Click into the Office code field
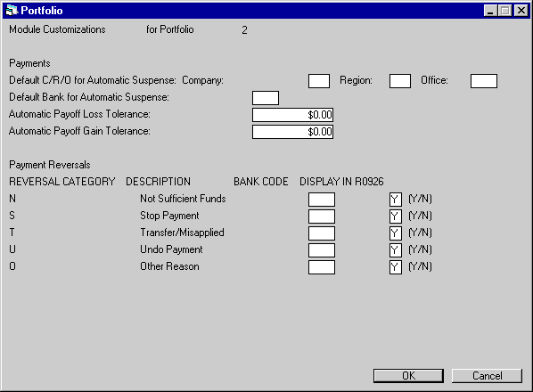Viewport: 533px width, 392px height. coord(484,81)
